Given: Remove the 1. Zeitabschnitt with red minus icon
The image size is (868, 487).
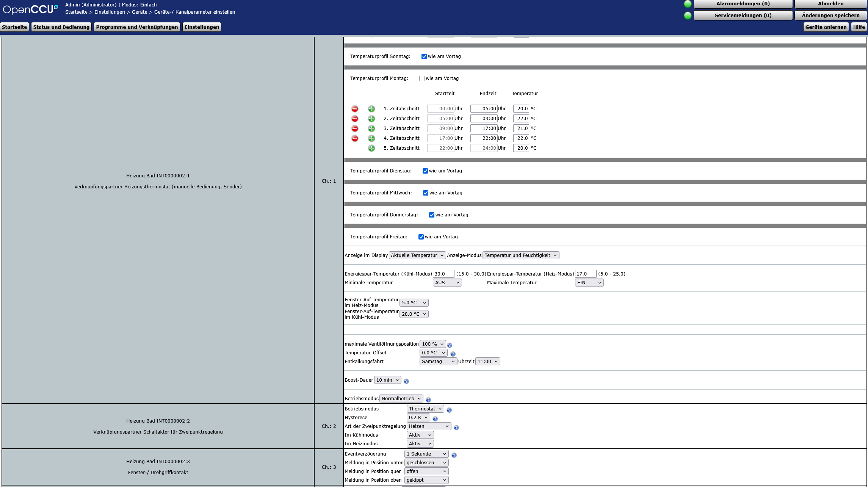Looking at the screenshot, I should point(355,109).
